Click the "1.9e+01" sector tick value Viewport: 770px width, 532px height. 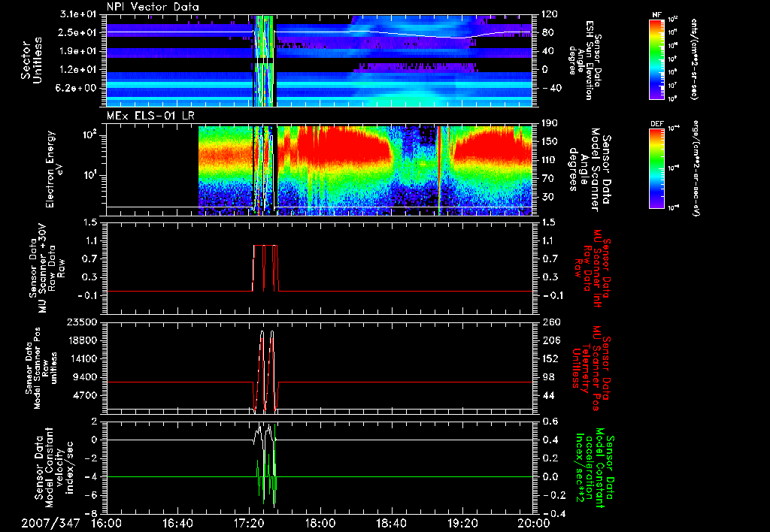click(79, 51)
